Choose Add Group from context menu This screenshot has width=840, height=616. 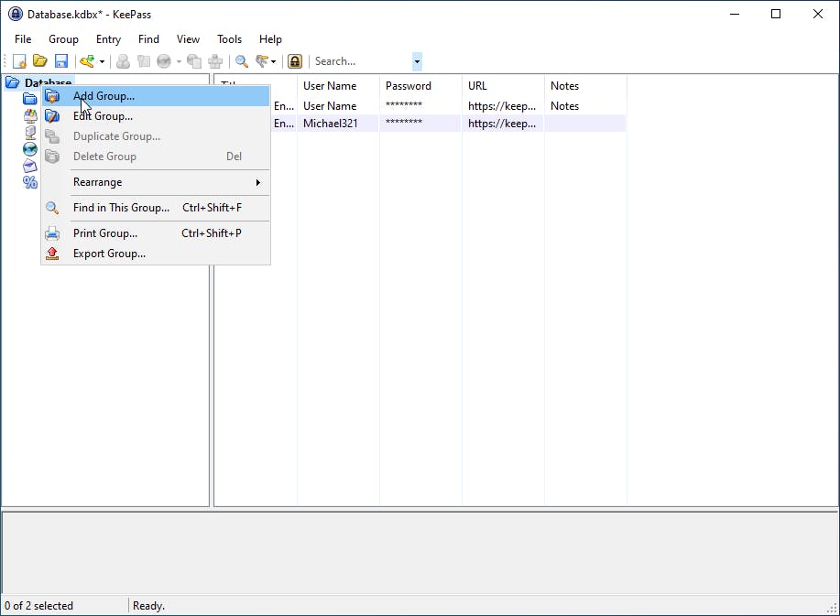pyautogui.click(x=156, y=96)
